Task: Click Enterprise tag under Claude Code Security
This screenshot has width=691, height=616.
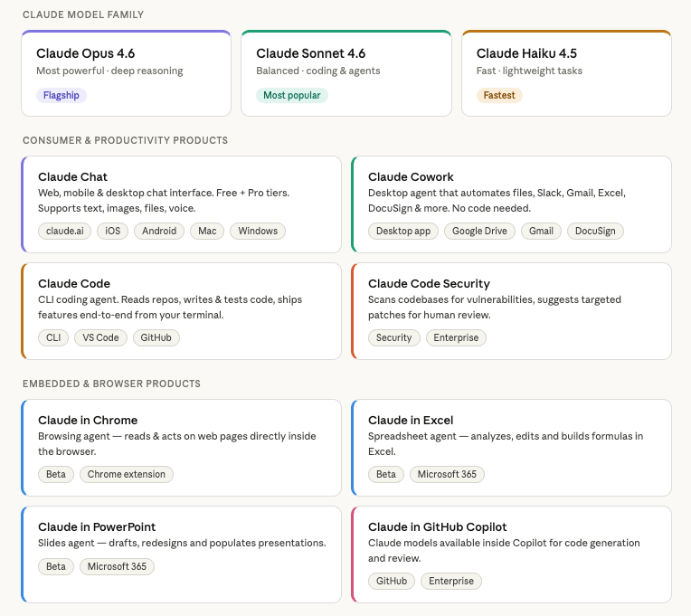Action: (x=456, y=337)
